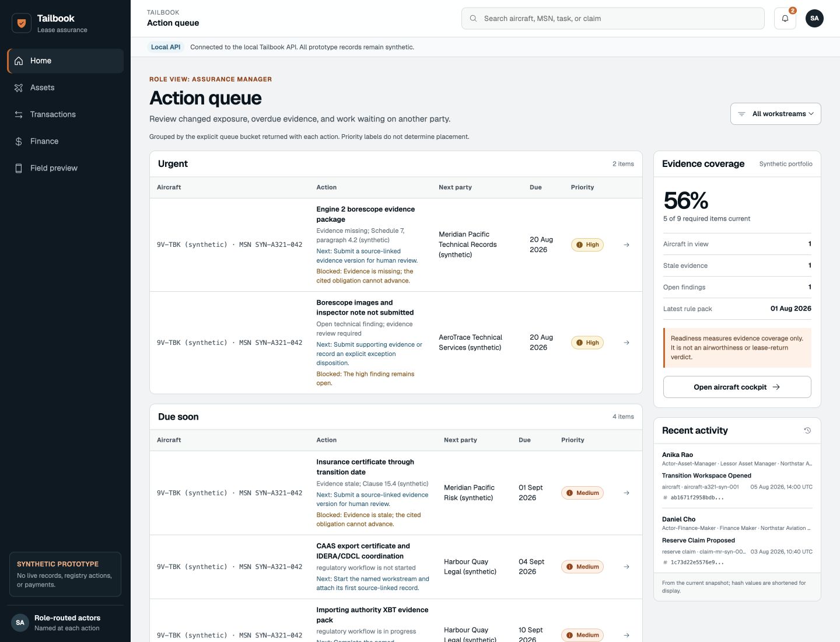Open arrow for Importing authority XBT row
Image resolution: width=840 pixels, height=642 pixels.
(626, 635)
